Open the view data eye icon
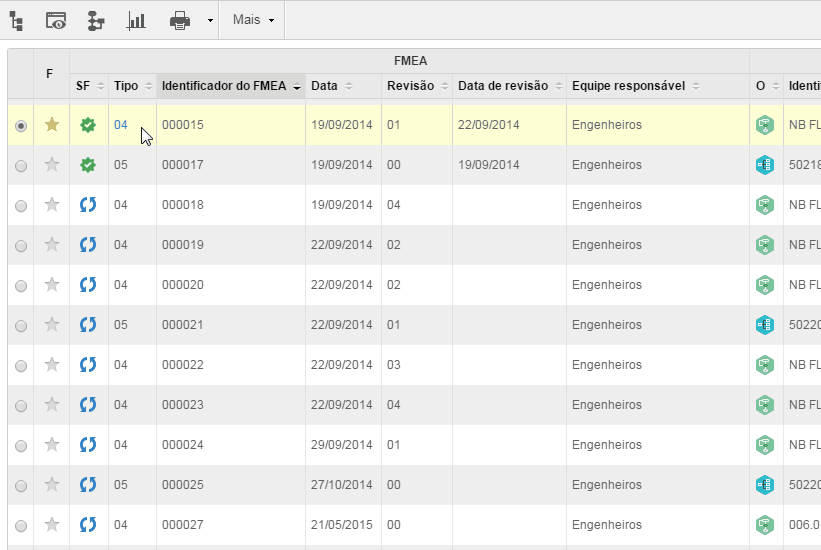Viewport: 821px width, 550px height. 56,20
